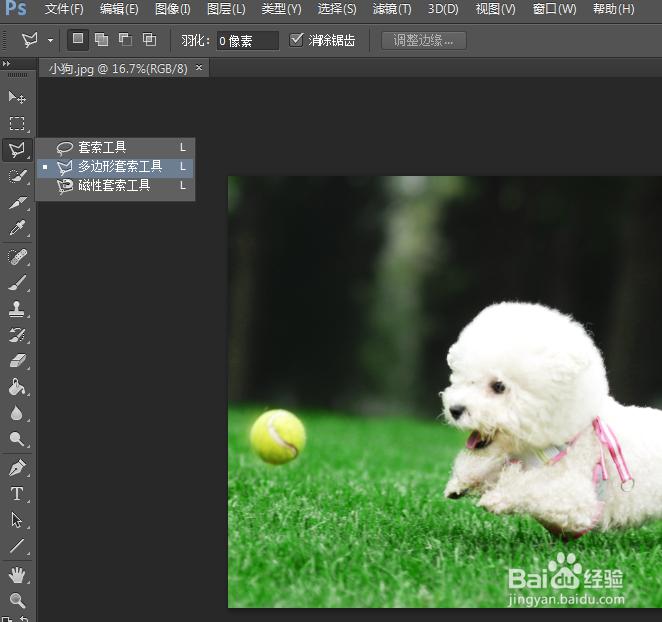This screenshot has width=662, height=622.
Task: Select the Clone Stamp tool
Action: [x=17, y=309]
